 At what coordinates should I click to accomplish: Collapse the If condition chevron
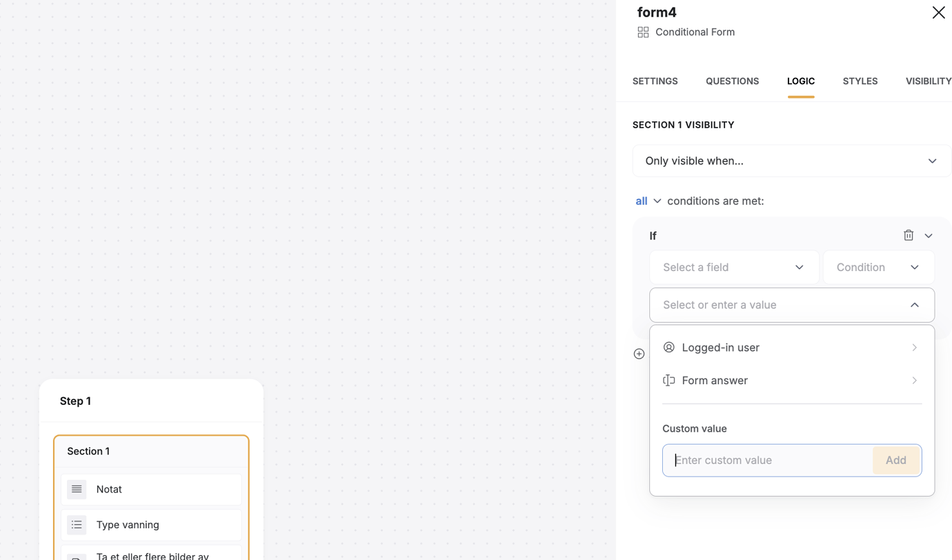(x=929, y=236)
